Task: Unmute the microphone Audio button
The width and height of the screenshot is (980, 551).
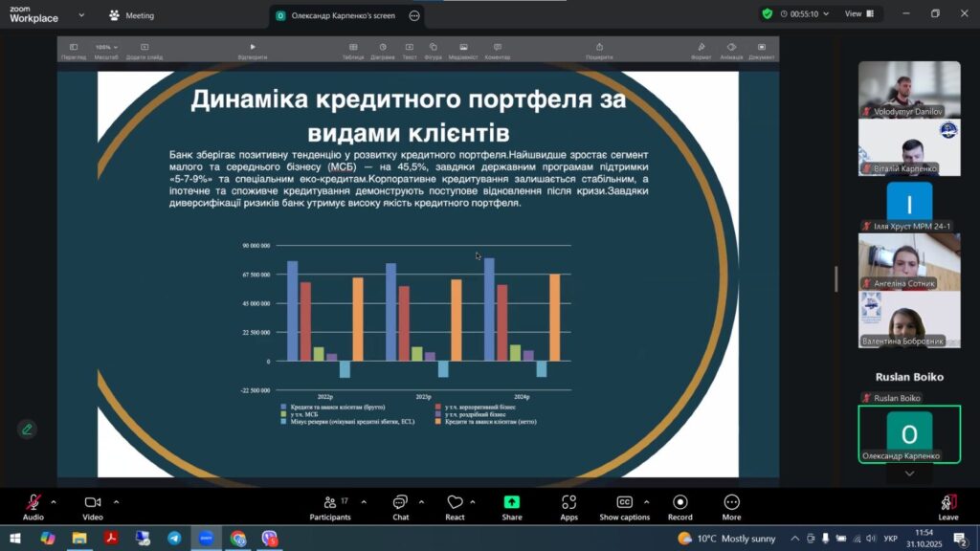Action: click(x=33, y=507)
